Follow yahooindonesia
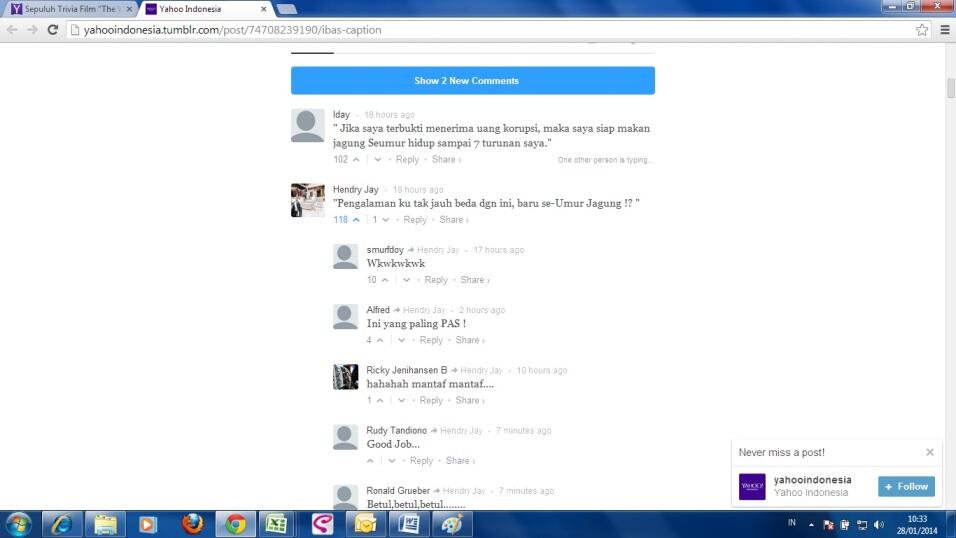The image size is (956, 538). pos(906,486)
